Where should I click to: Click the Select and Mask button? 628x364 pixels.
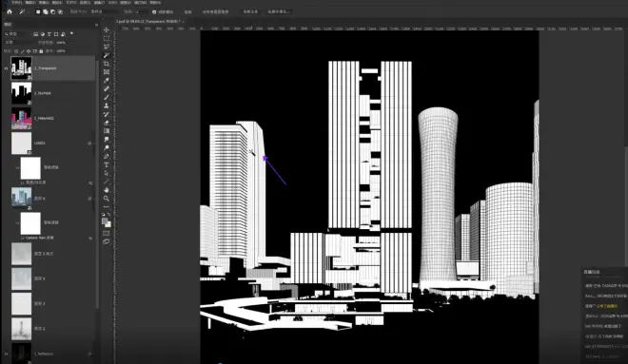point(279,12)
